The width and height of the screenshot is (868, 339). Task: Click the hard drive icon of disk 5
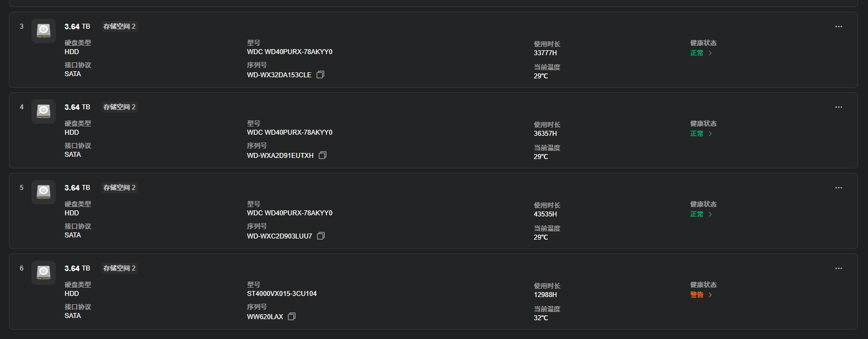[44, 192]
